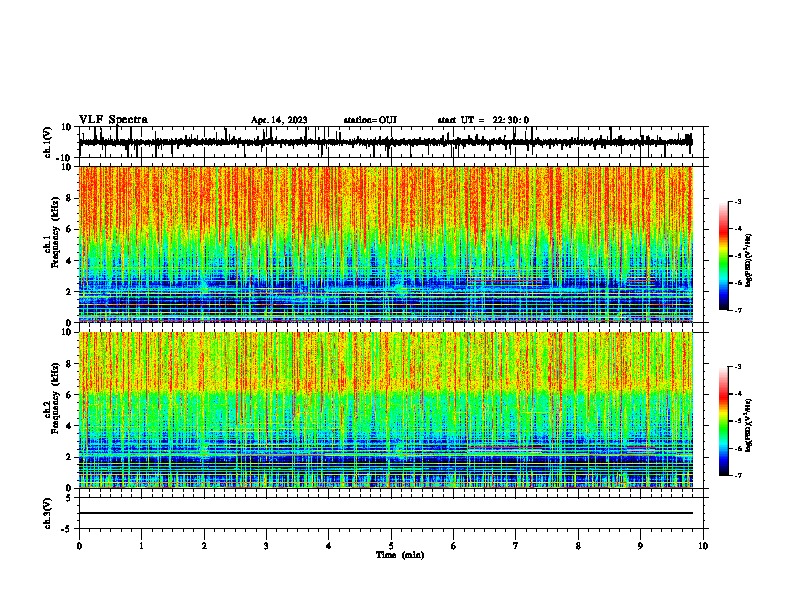Click the '-7' label on ch.2 colorbar
Image resolution: width=792 pixels, height=612 pixels.
click(x=737, y=475)
